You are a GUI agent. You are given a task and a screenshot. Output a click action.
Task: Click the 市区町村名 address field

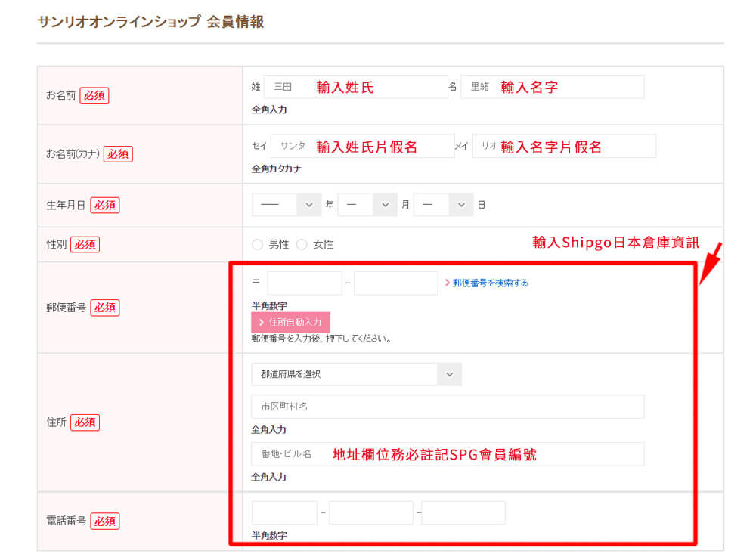448,407
